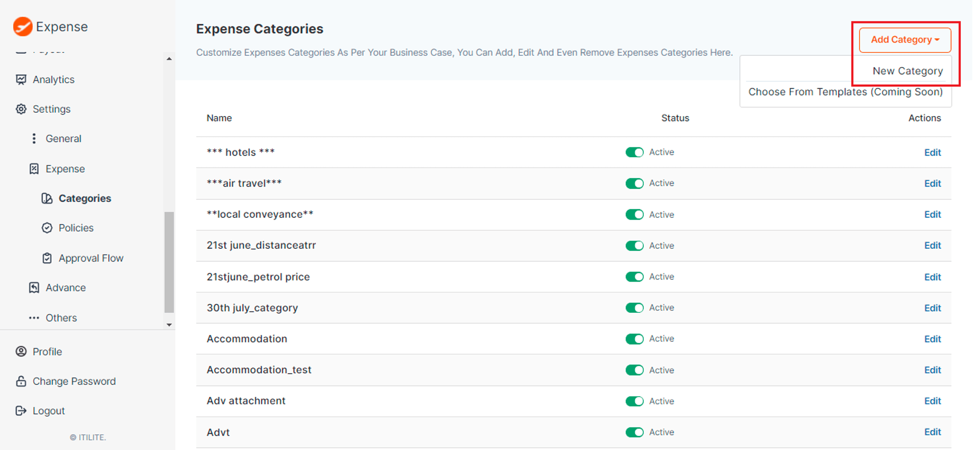Toggle Active status for *** hotels ***
The image size is (980, 450).
click(634, 152)
